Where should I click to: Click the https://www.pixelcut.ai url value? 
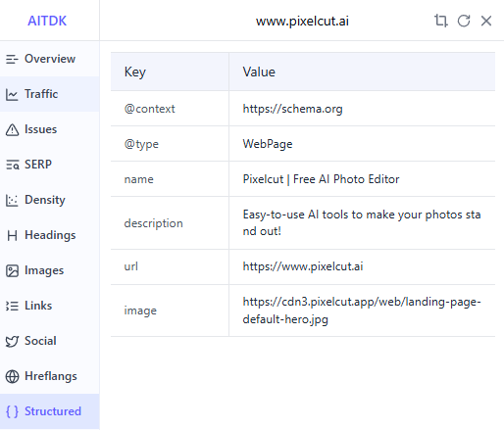[303, 266]
